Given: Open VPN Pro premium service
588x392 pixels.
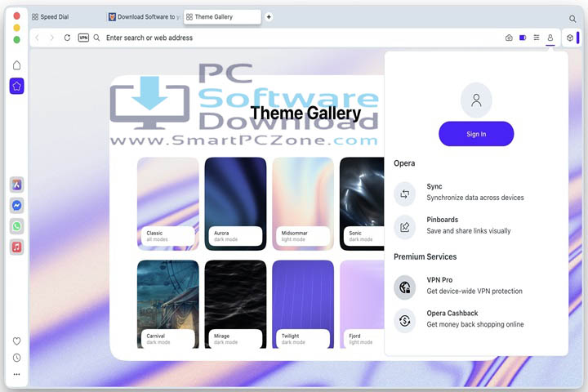Looking at the screenshot, I should click(x=476, y=286).
